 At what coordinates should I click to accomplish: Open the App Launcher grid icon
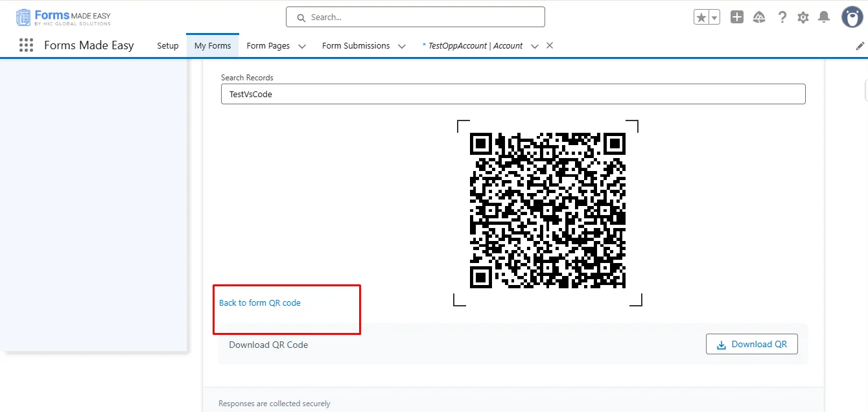pos(26,45)
